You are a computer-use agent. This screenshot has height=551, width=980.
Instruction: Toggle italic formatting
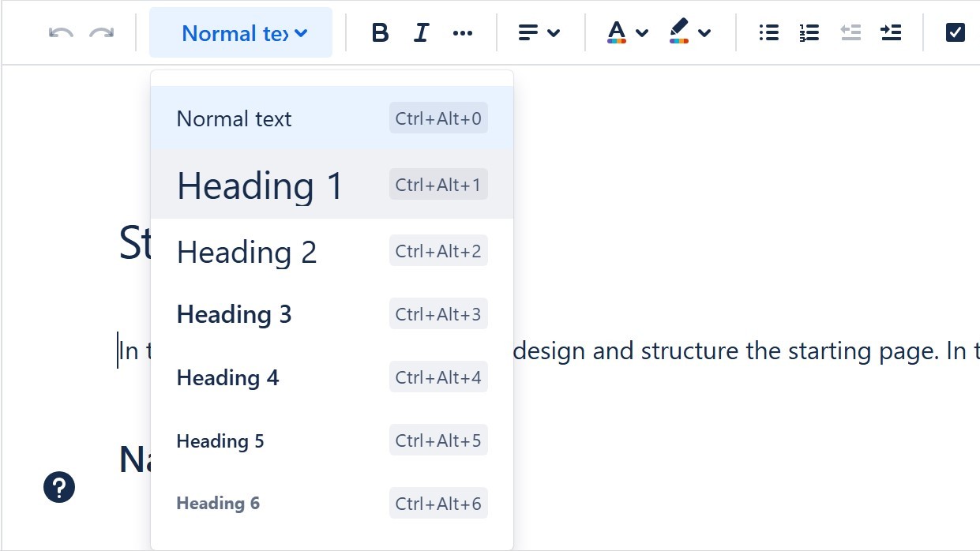(422, 32)
